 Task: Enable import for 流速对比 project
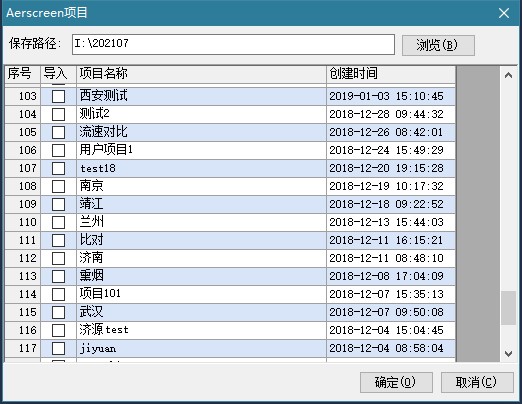coord(58,133)
